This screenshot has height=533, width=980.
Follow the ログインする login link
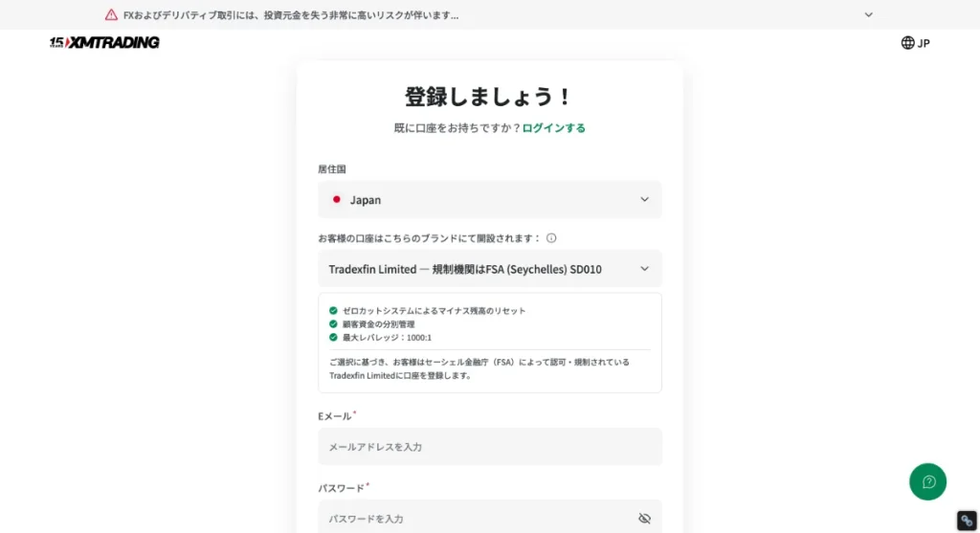[554, 127]
